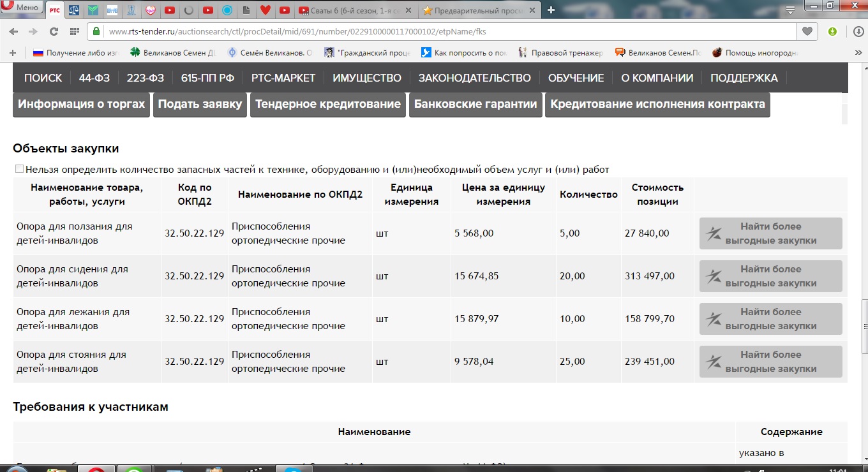Open Банковские гарантии section

pyautogui.click(x=475, y=105)
